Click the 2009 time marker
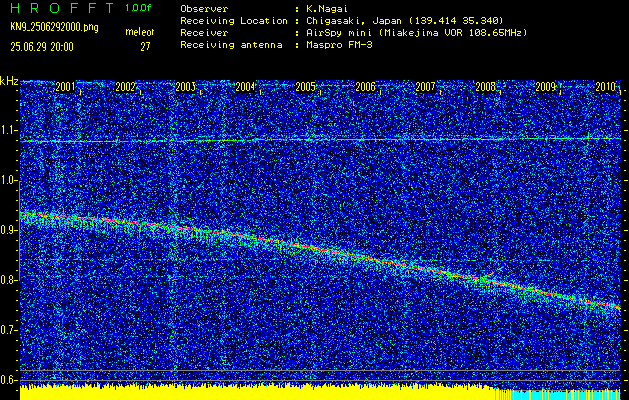Image resolution: width=629 pixels, height=400 pixels. (x=546, y=87)
